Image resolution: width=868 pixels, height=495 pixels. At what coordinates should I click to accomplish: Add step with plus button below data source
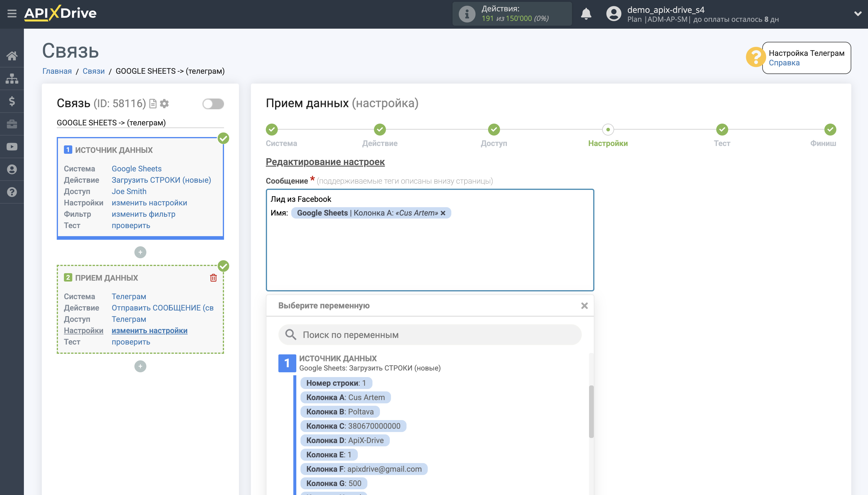click(140, 252)
